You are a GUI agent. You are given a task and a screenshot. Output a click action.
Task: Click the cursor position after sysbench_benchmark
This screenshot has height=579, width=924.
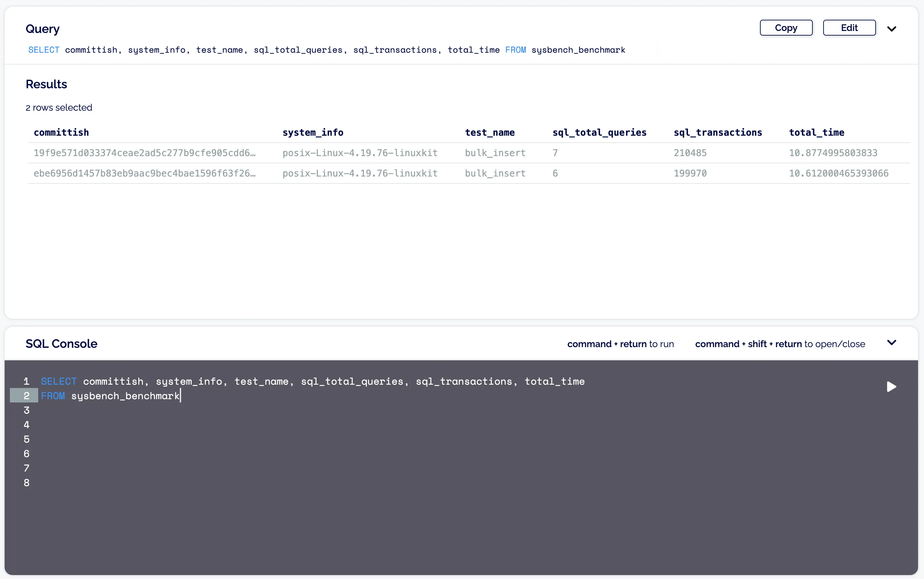[x=180, y=396]
